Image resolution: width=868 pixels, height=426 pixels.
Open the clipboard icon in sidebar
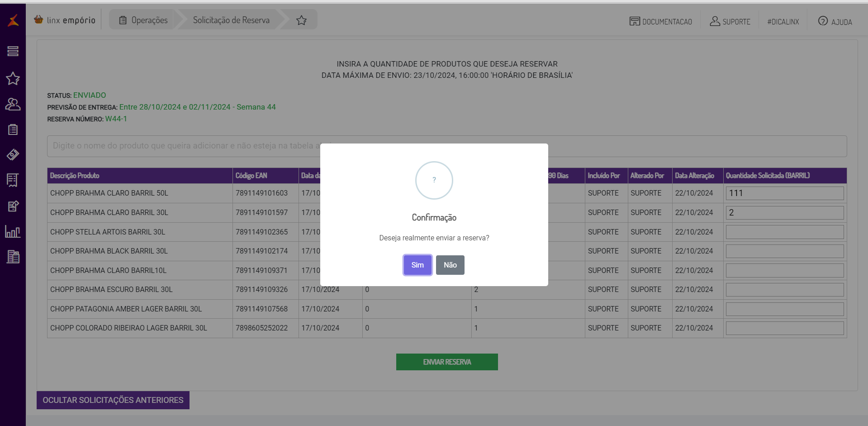click(13, 129)
